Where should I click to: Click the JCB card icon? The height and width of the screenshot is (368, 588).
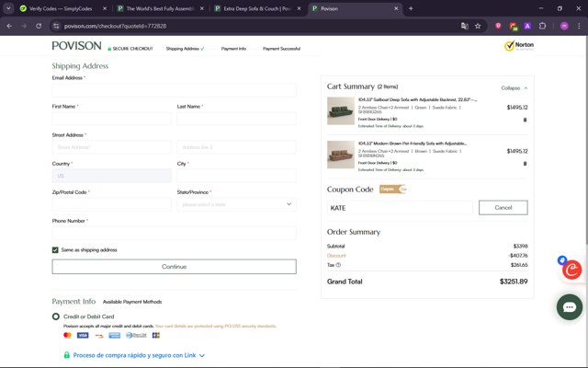[156, 335]
